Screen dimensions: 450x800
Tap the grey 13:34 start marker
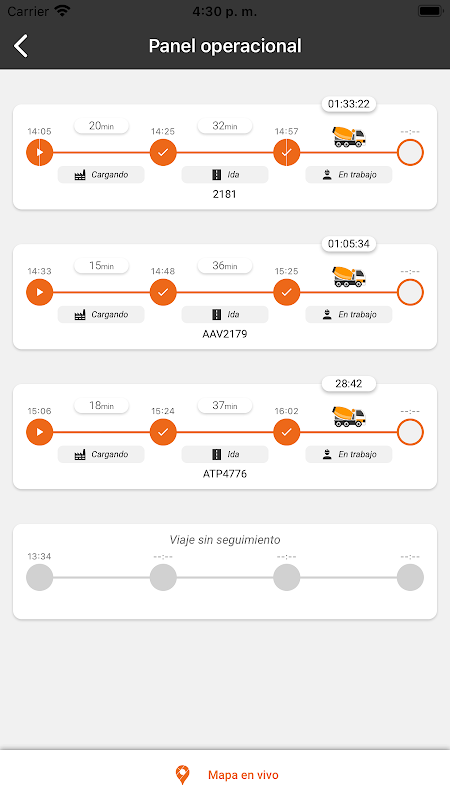(40, 578)
